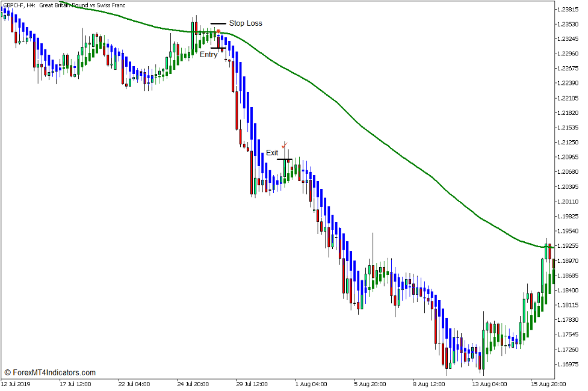The height and width of the screenshot is (391, 588).
Task: Click price level 1.22675 on the axis
Action: point(568,68)
